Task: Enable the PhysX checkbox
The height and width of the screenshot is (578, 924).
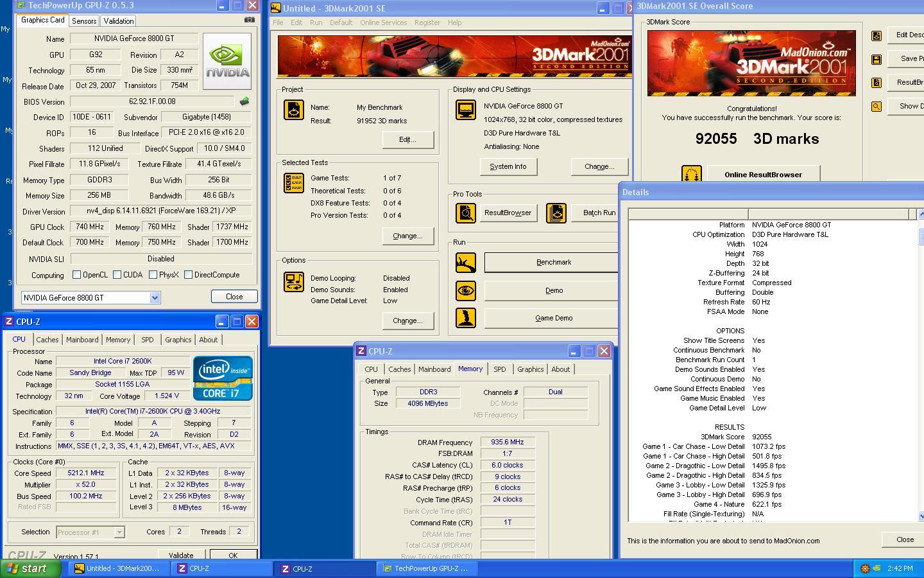Action: pyautogui.click(x=153, y=275)
